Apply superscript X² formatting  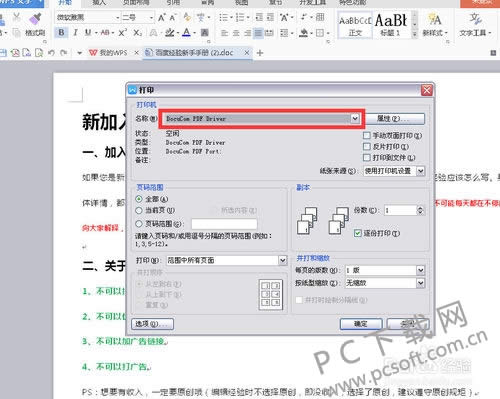tap(122, 33)
